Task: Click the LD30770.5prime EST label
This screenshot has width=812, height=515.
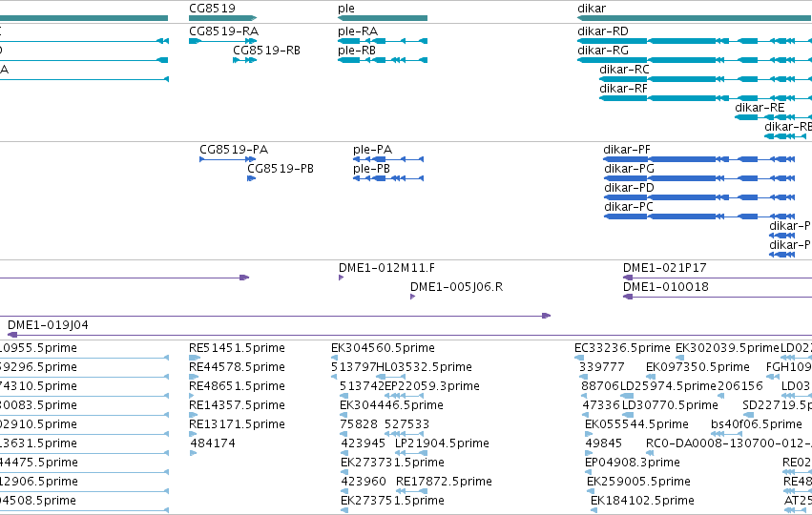Action: point(670,405)
